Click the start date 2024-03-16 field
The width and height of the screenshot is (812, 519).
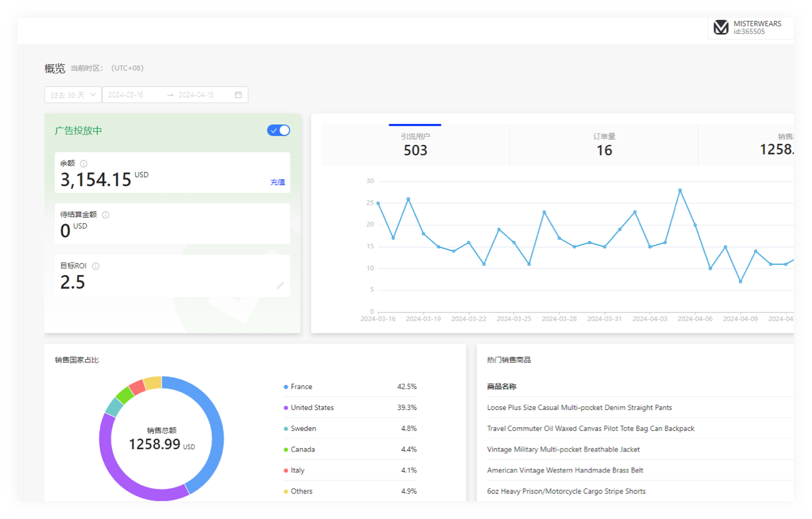[x=134, y=95]
